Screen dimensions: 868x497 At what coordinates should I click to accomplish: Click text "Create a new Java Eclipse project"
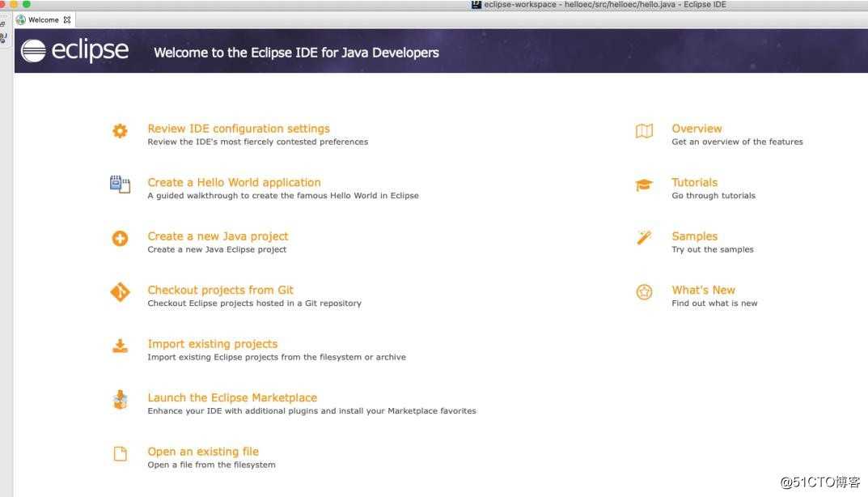(217, 249)
